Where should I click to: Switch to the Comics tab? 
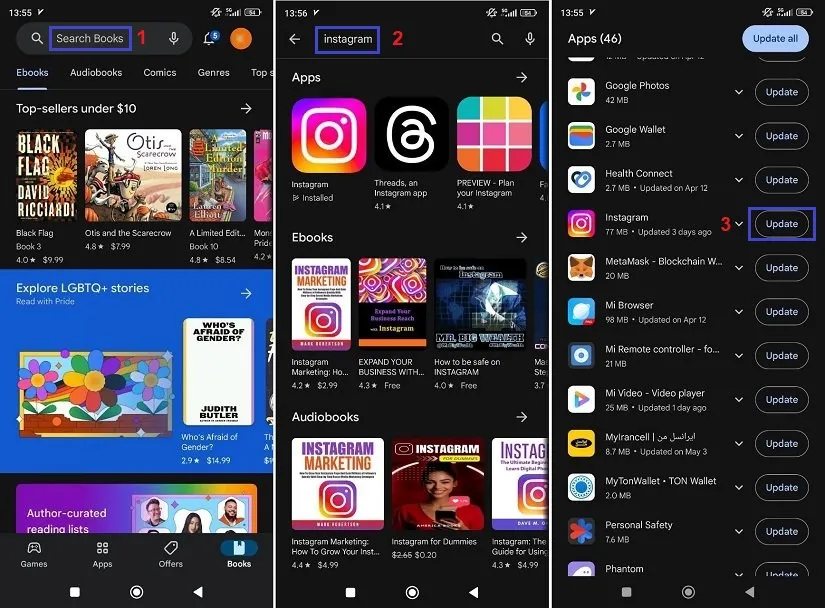coord(160,73)
